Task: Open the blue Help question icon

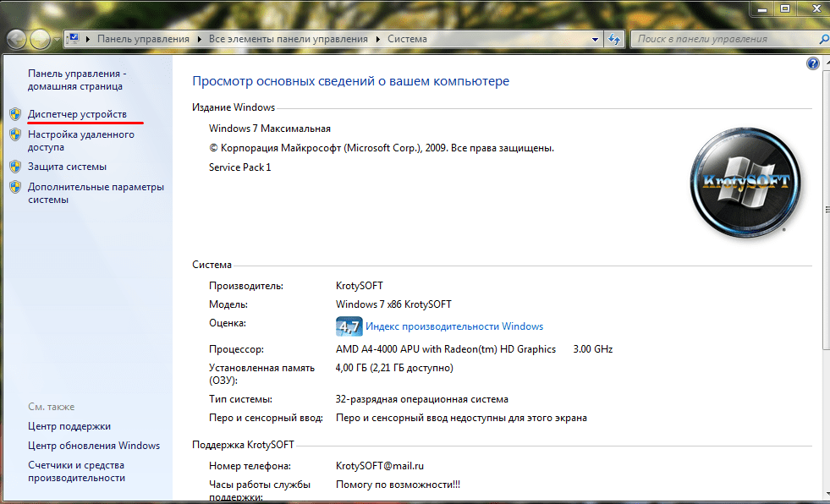Action: tap(812, 64)
